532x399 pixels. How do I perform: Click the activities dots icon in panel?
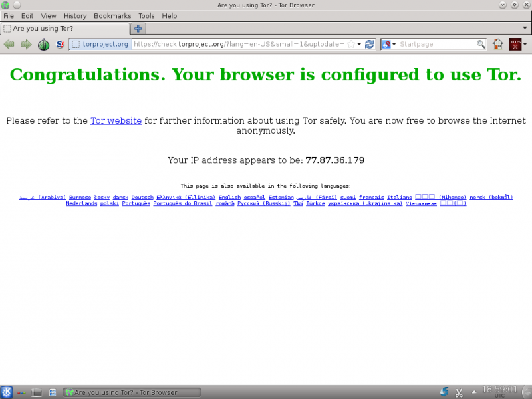pyautogui.click(x=21, y=392)
